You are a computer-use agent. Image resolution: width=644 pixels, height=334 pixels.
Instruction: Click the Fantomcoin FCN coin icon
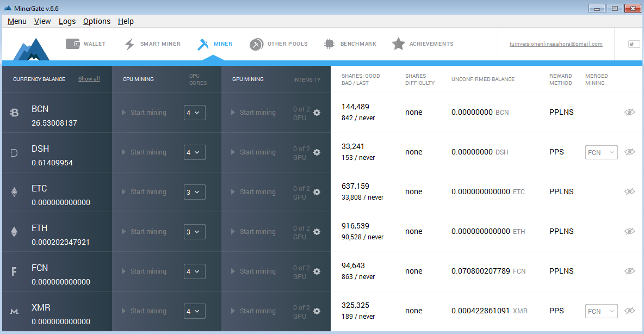[x=14, y=271]
